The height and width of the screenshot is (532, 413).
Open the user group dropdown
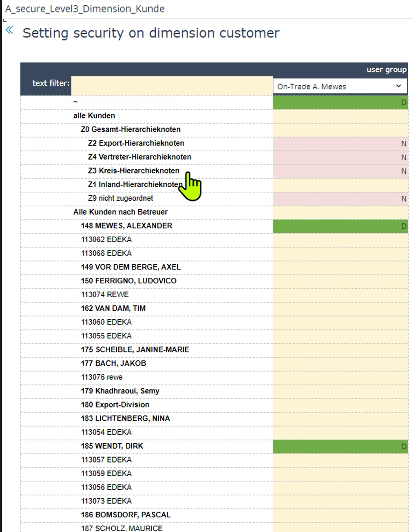(340, 86)
